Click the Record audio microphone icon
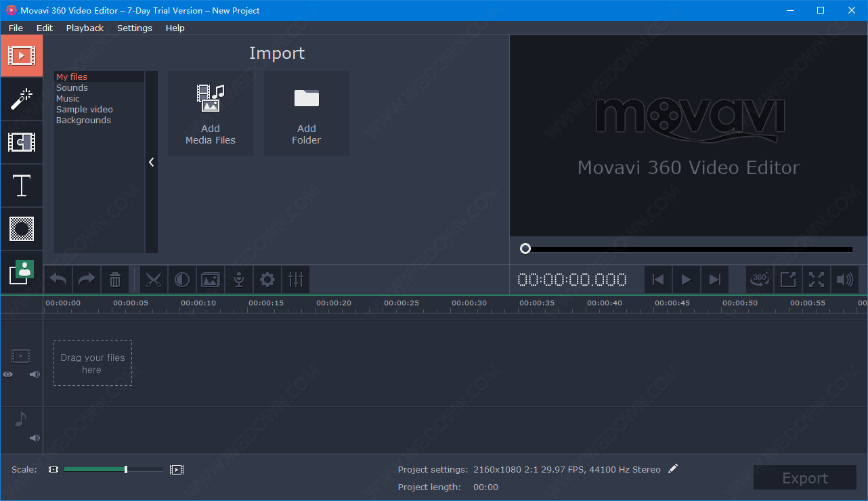The height and width of the screenshot is (501, 868). click(x=239, y=280)
